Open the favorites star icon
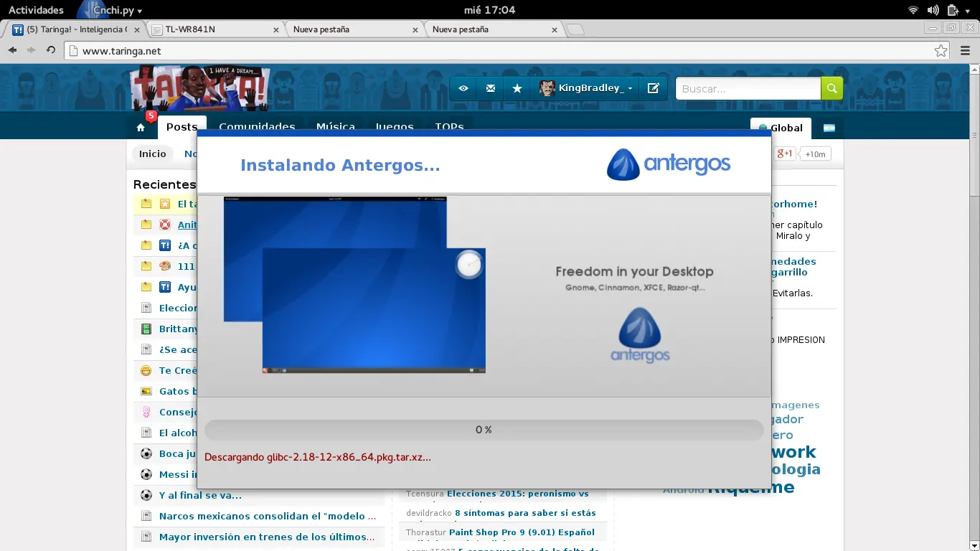This screenshot has width=980, height=551. tap(517, 88)
